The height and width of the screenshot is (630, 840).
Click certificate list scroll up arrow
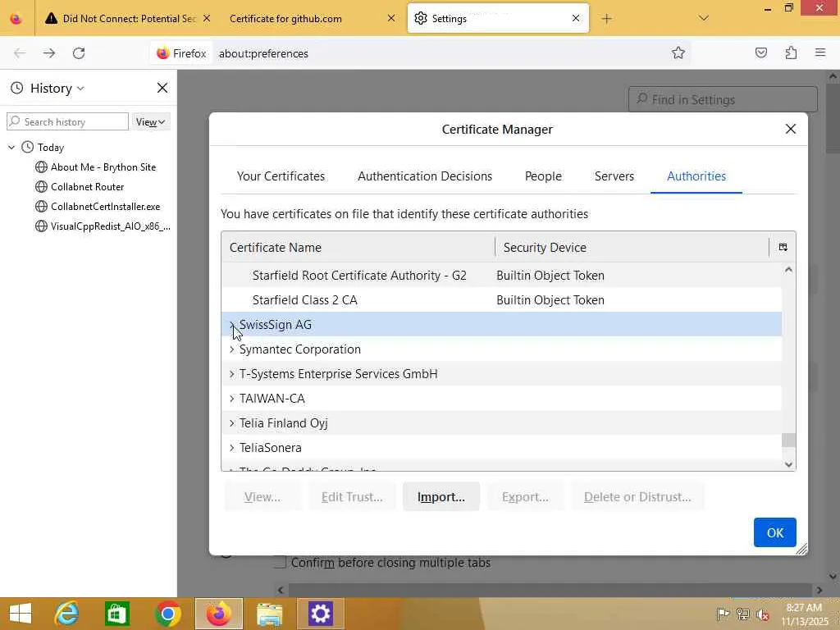(788, 269)
